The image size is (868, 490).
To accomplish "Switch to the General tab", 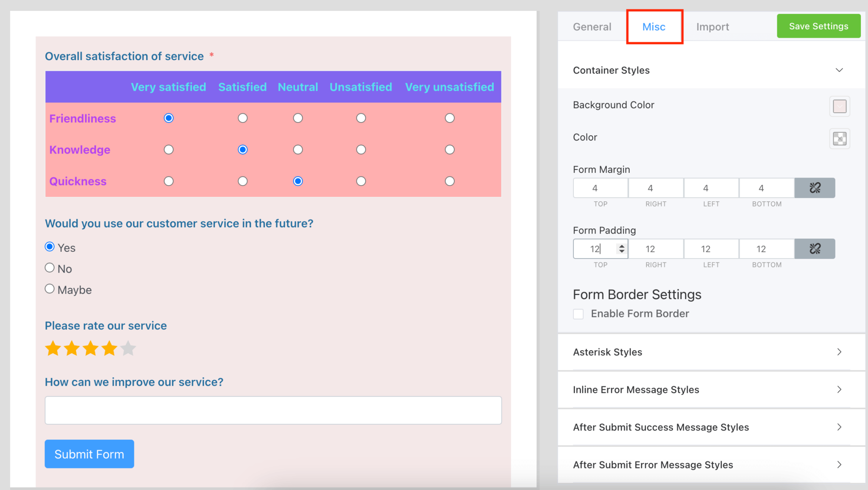I will tap(592, 26).
